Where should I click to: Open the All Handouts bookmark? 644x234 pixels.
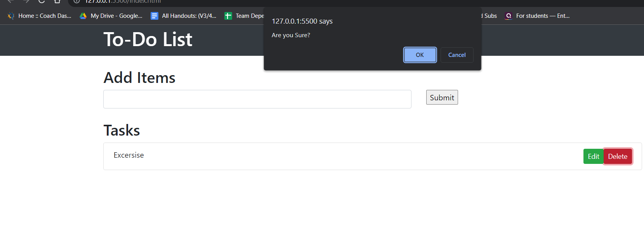[184, 16]
